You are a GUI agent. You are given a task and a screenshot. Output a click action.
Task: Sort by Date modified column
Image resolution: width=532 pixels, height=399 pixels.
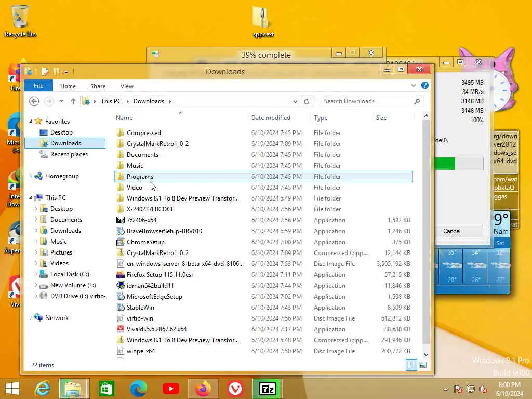click(x=271, y=118)
